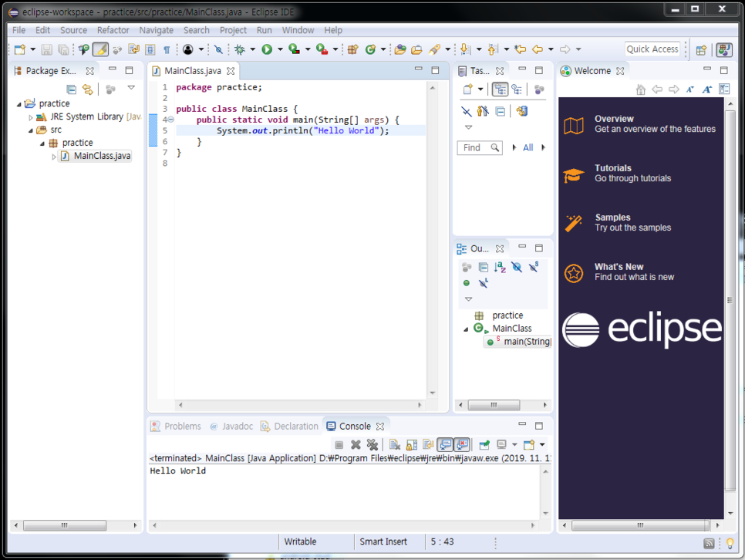
Task: Open the Navigate menu
Action: coord(157,30)
